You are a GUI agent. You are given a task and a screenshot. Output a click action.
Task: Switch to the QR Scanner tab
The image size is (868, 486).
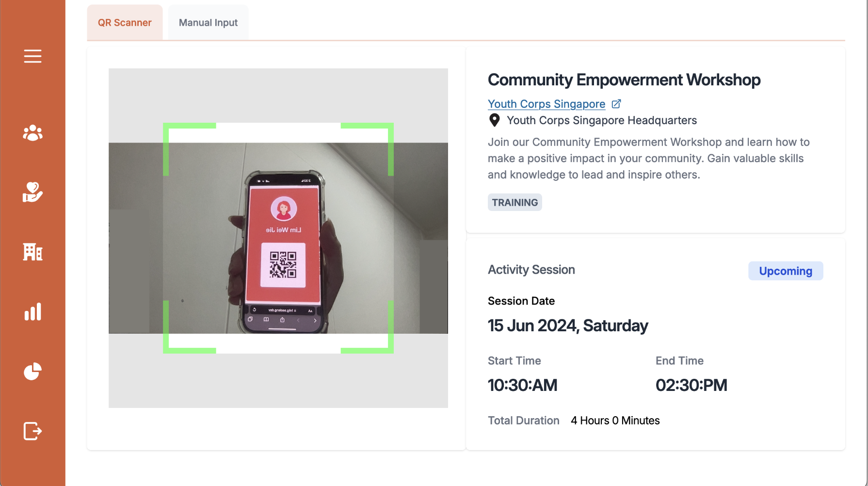[125, 23]
